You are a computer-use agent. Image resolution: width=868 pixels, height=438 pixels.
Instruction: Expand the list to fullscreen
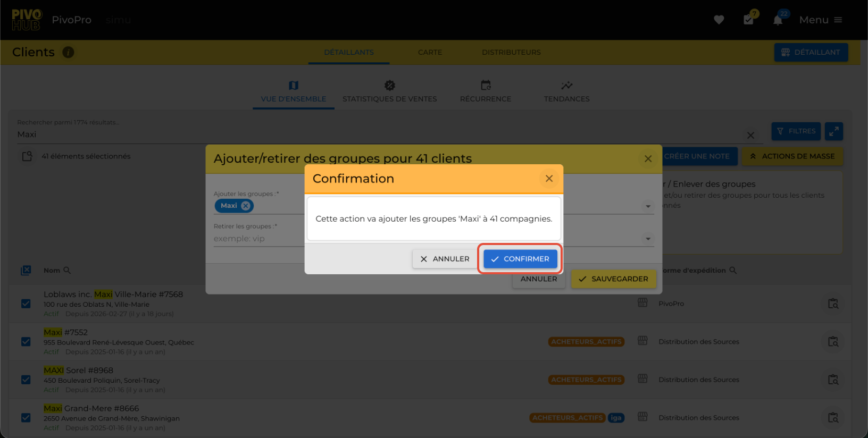834,131
